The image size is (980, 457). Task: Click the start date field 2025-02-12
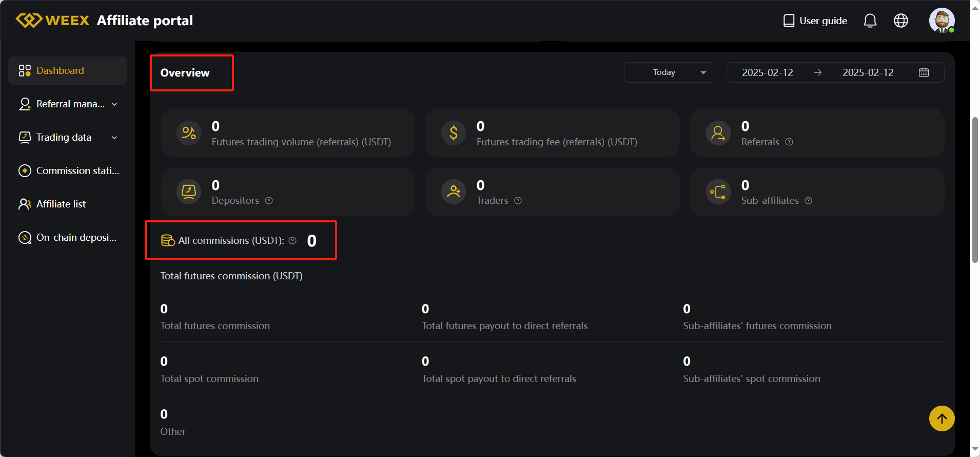coord(767,72)
